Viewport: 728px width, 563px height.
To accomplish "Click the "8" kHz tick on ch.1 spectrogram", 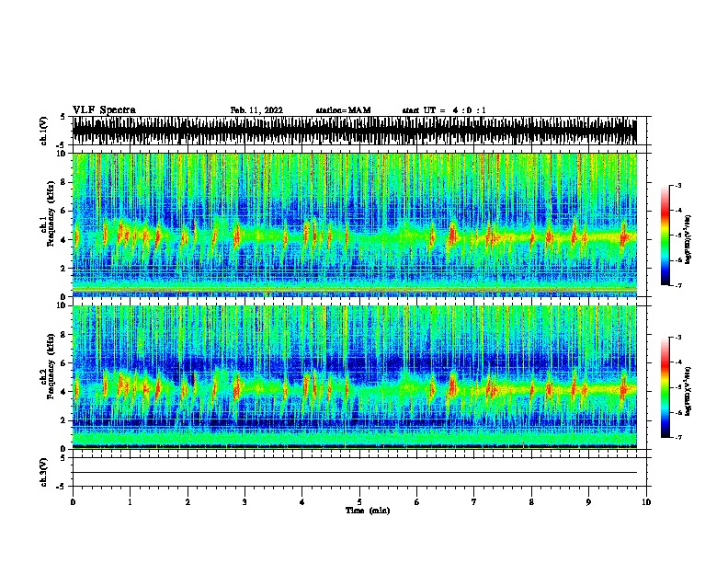I will tap(64, 182).
